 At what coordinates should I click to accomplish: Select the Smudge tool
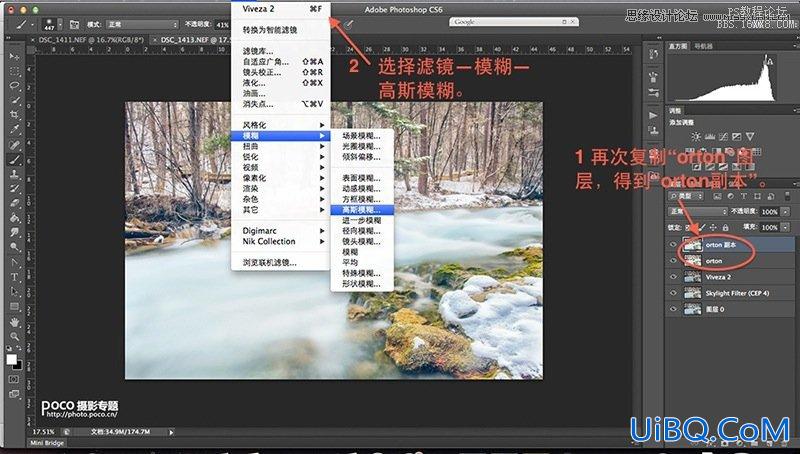[14, 233]
